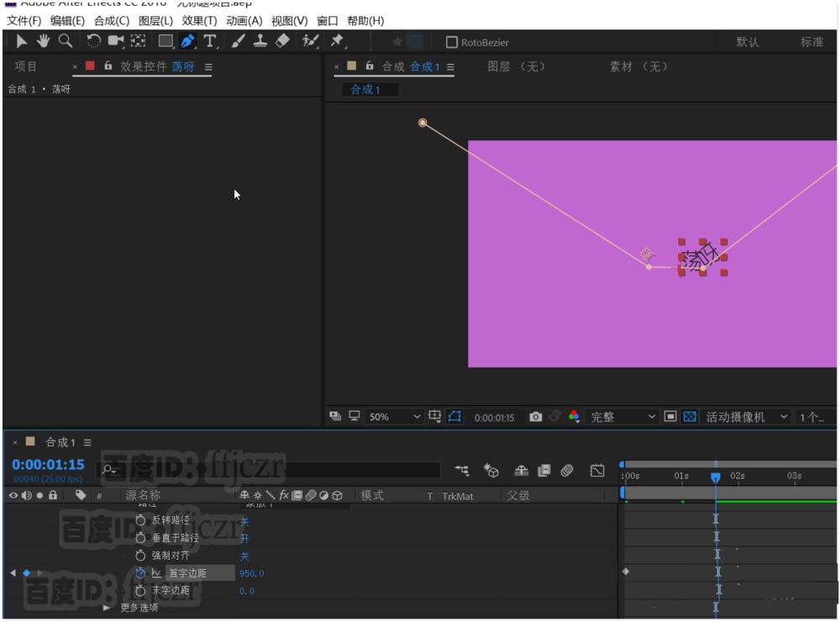
Task: Select the Selection arrow tool
Action: click(21, 41)
